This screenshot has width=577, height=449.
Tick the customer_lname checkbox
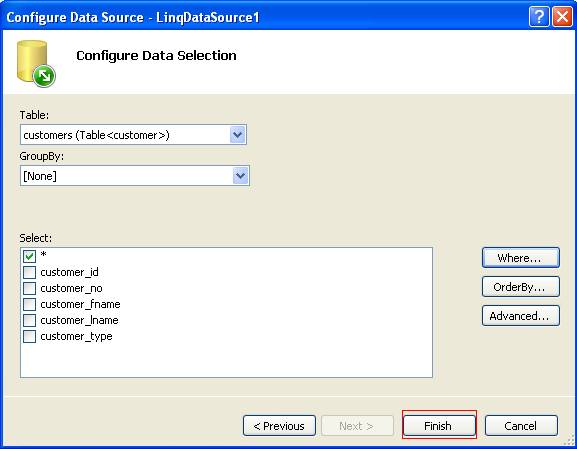29,320
